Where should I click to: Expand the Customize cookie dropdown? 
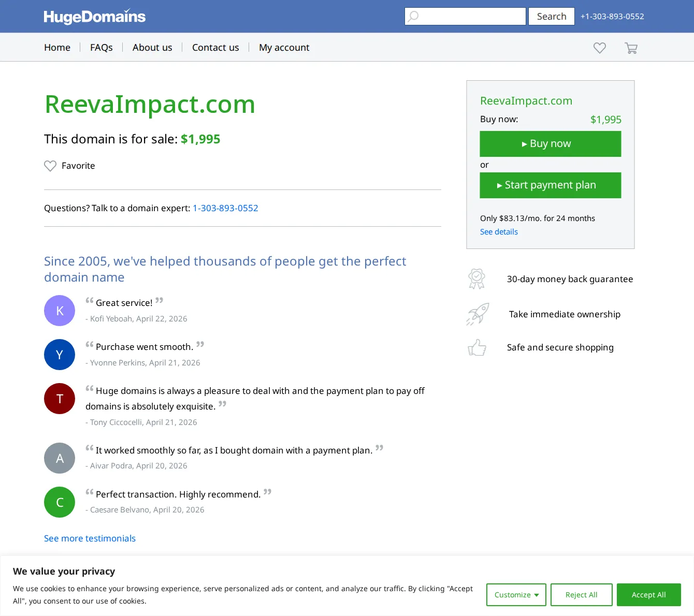[516, 595]
